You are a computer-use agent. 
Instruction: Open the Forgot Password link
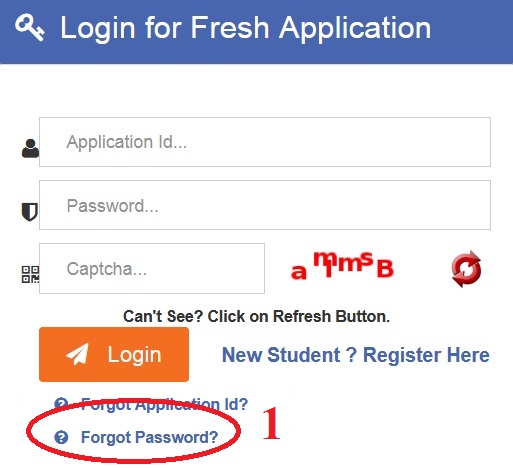click(x=150, y=437)
